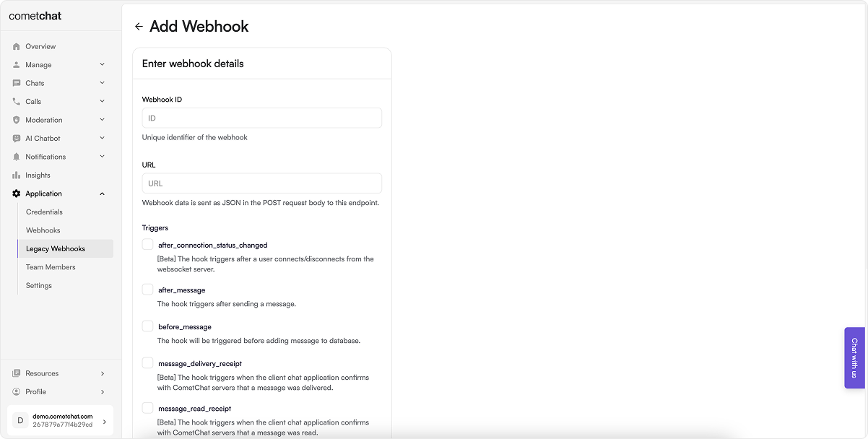The height and width of the screenshot is (439, 868).
Task: Select the Moderation shield icon
Action: point(17,120)
